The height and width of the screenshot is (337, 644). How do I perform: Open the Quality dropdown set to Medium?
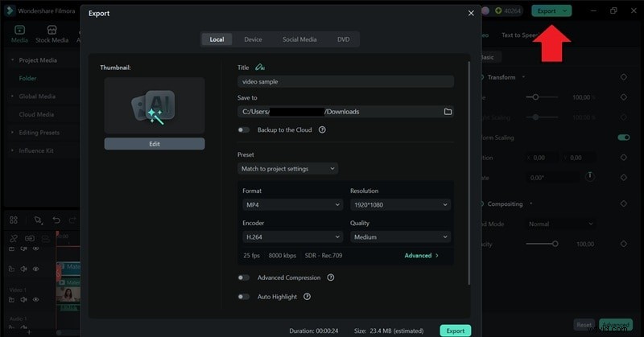pos(400,237)
